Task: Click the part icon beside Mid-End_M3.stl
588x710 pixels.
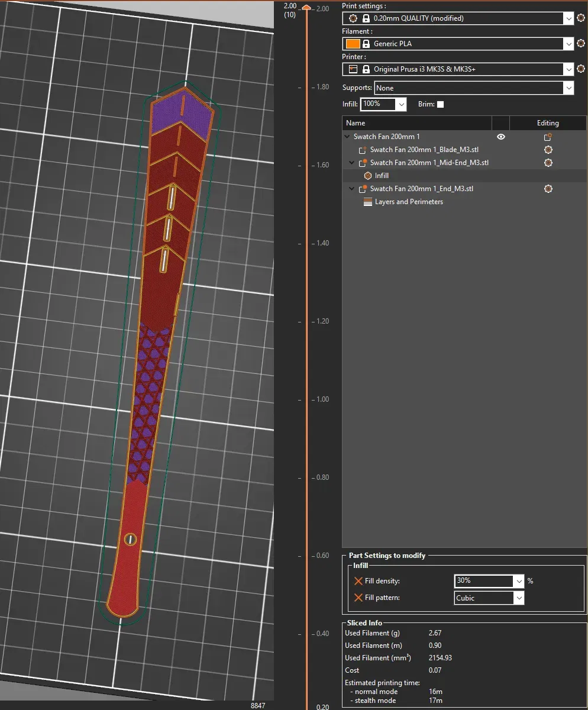Action: (363, 163)
